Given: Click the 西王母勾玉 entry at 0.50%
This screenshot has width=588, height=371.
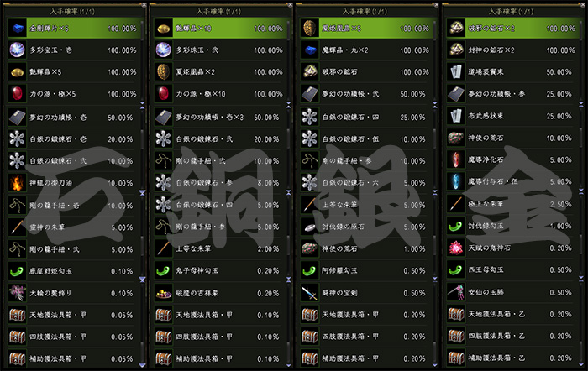Looking at the screenshot, I should click(x=512, y=269).
